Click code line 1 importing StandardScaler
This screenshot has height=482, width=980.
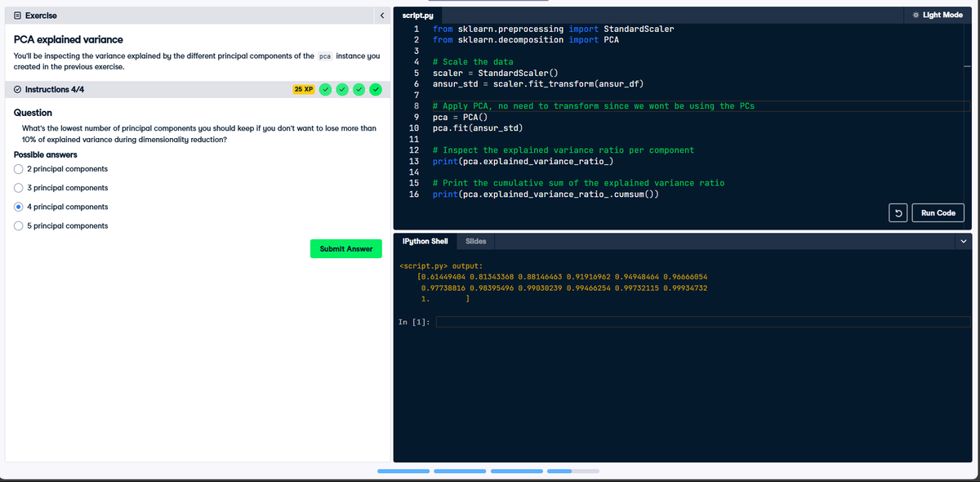pyautogui.click(x=553, y=29)
